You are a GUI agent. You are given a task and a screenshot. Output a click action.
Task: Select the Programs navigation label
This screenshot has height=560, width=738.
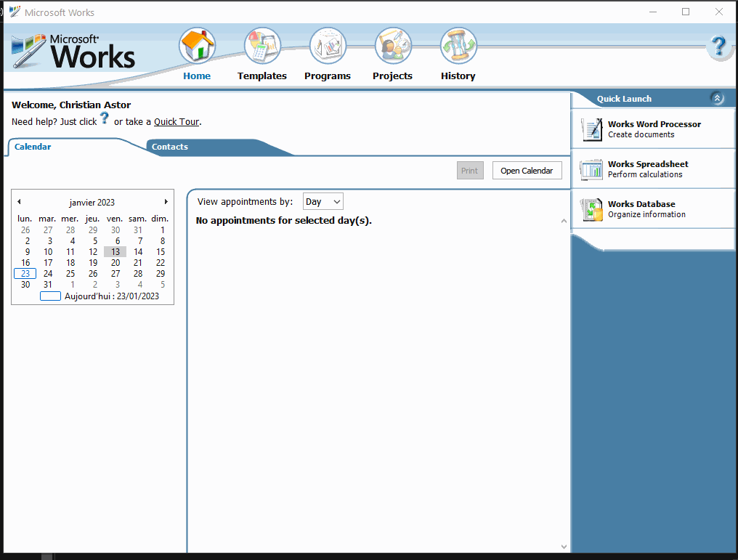(x=328, y=76)
